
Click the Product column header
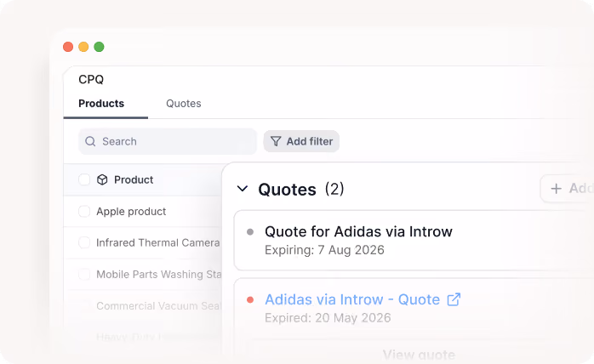134,179
